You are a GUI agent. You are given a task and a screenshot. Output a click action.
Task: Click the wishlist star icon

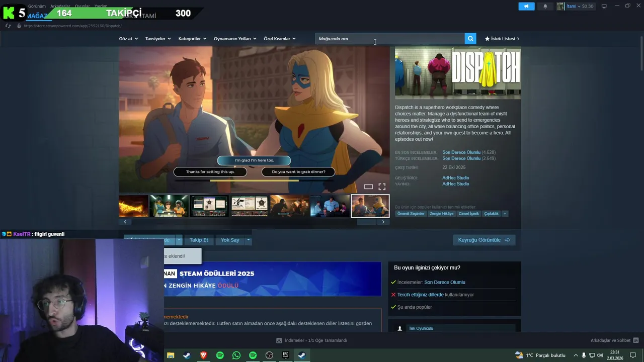487,39
